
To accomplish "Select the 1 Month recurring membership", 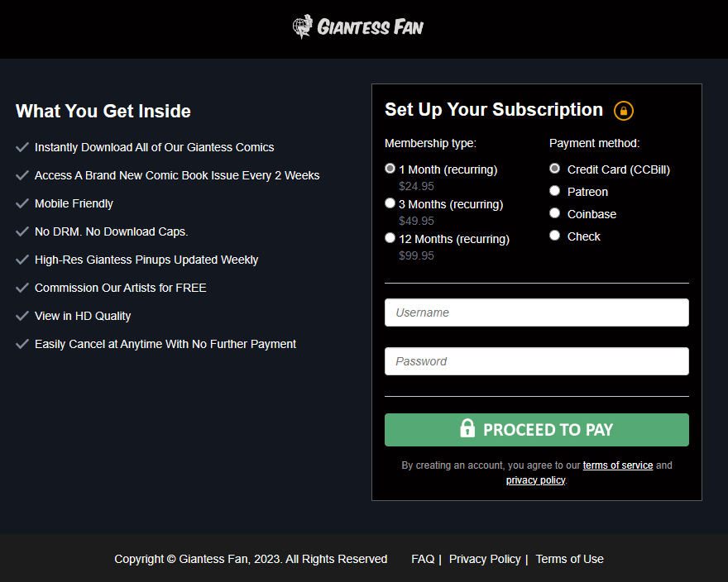I will (390, 169).
